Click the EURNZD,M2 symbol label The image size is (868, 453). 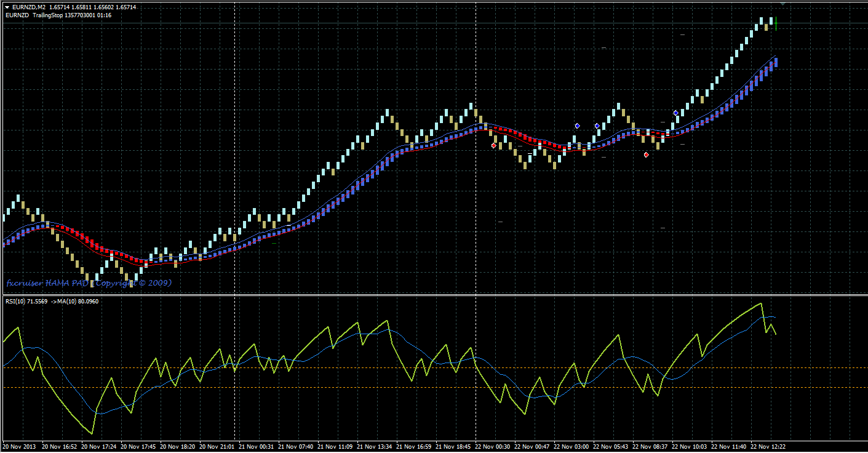(x=29, y=7)
